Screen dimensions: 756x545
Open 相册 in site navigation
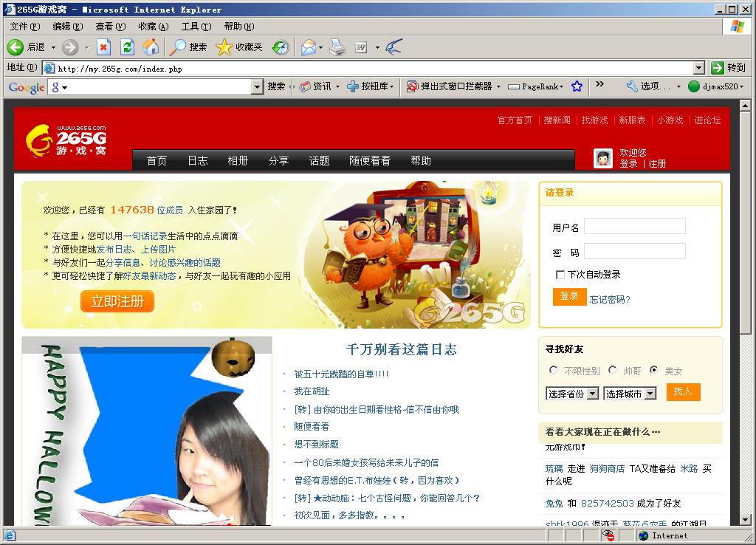click(238, 160)
